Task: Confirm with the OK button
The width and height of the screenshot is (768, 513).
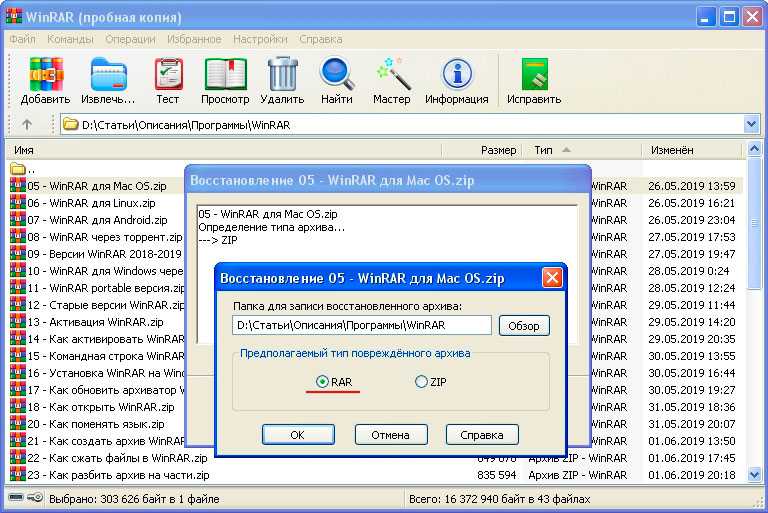Action: 298,435
